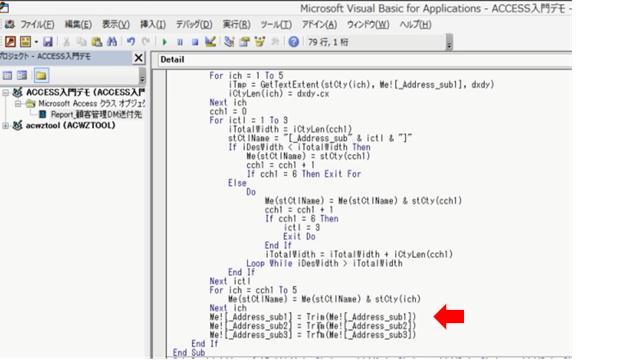Click the Reset stop icon
The image size is (640, 360).
point(195,42)
